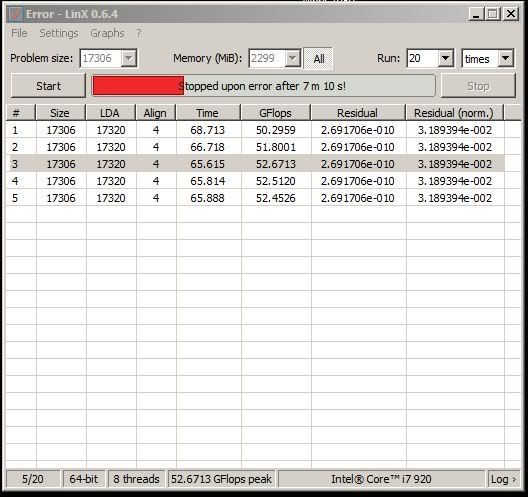The height and width of the screenshot is (497, 528).
Task: Open the Settings menu
Action: (x=59, y=33)
